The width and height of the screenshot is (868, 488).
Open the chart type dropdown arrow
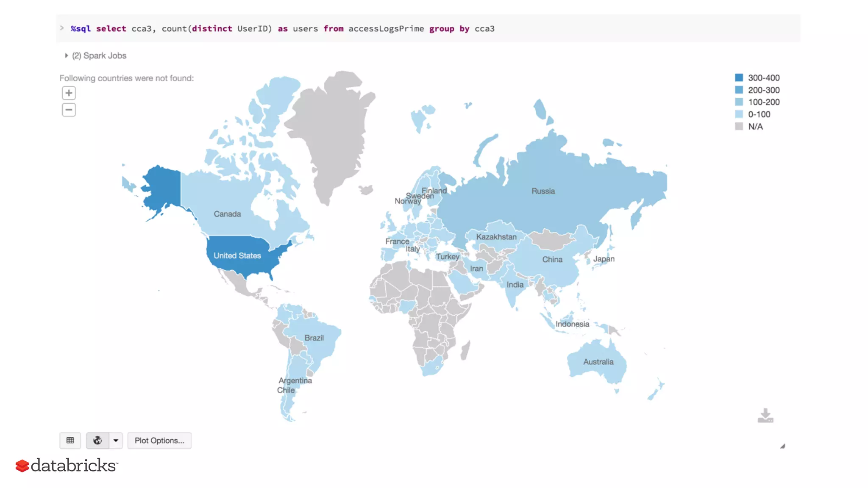click(x=116, y=441)
